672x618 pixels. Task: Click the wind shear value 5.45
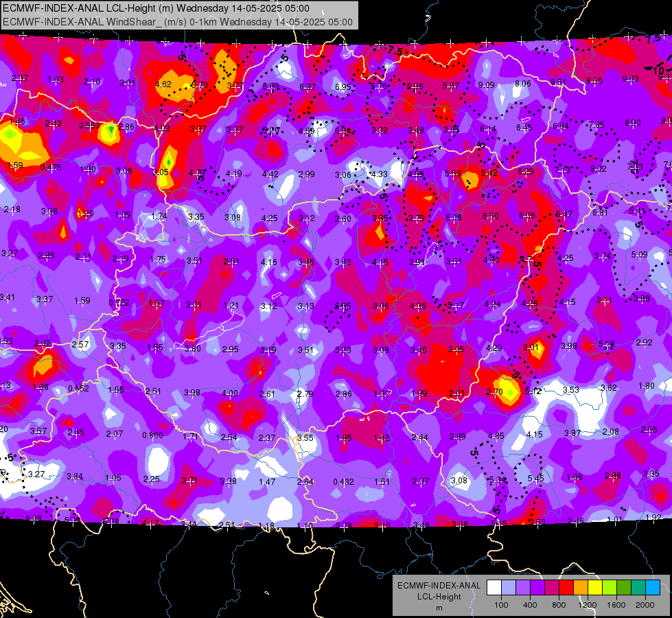(535, 478)
